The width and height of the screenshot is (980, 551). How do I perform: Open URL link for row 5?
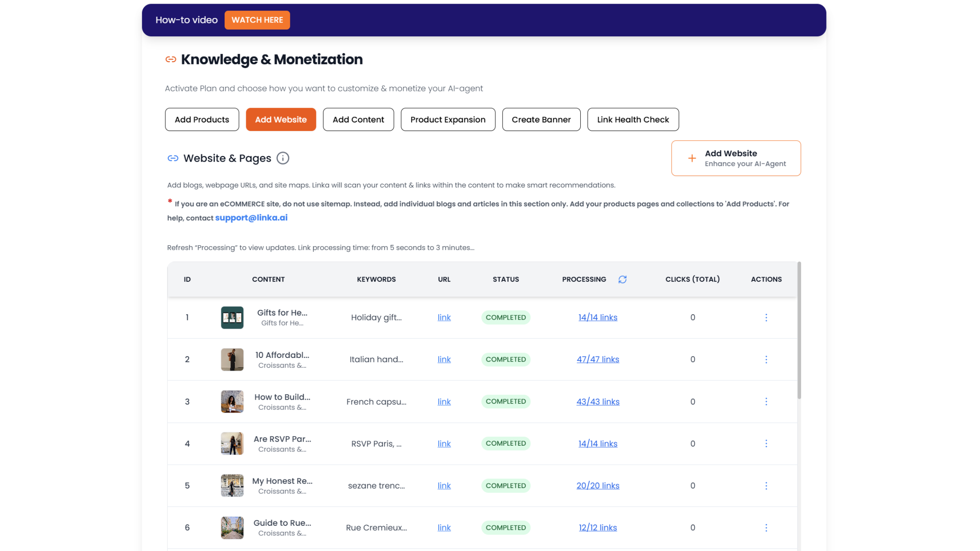point(444,486)
